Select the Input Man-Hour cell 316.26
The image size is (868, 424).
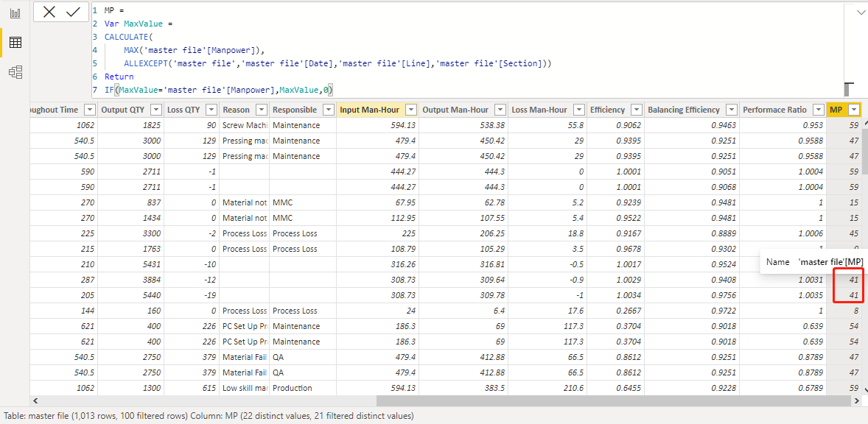coord(377,264)
